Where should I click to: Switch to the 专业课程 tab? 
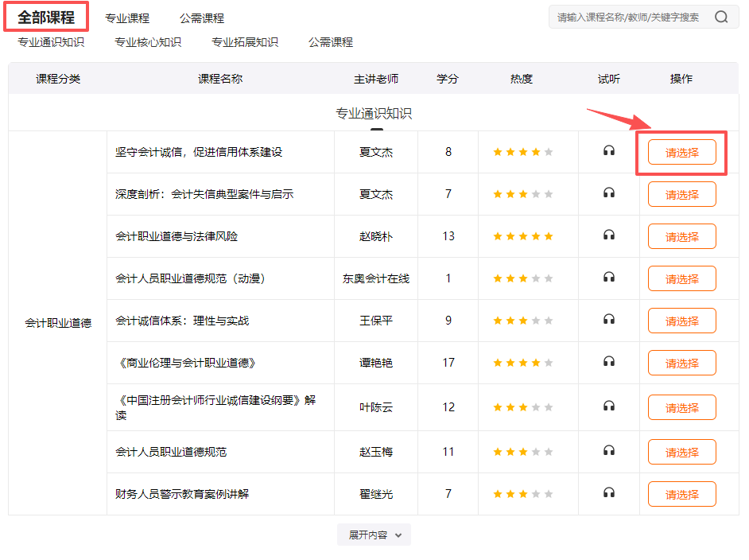tap(129, 17)
